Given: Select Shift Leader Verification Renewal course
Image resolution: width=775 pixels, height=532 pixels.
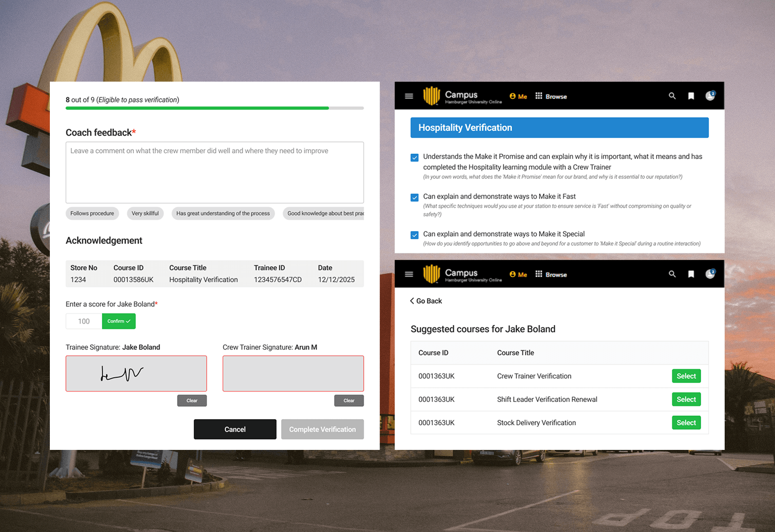Looking at the screenshot, I should pyautogui.click(x=686, y=399).
